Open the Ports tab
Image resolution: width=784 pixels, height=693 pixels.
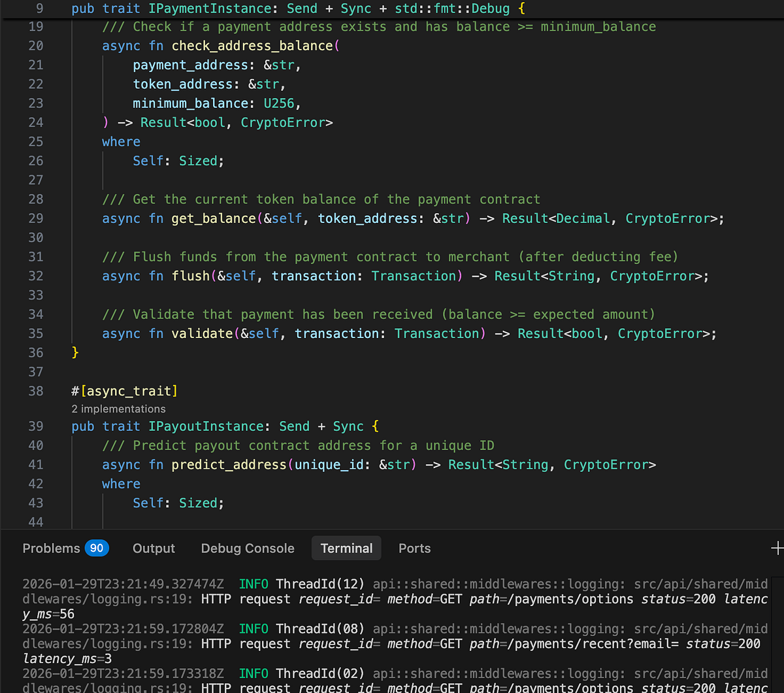[x=415, y=549]
